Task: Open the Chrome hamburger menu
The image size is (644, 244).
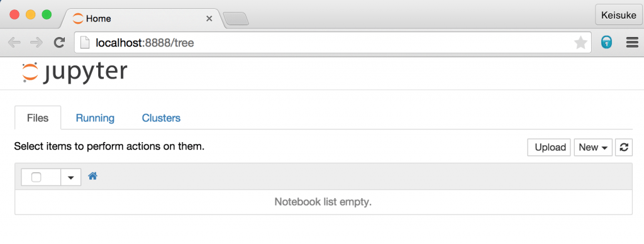Action: pos(631,42)
